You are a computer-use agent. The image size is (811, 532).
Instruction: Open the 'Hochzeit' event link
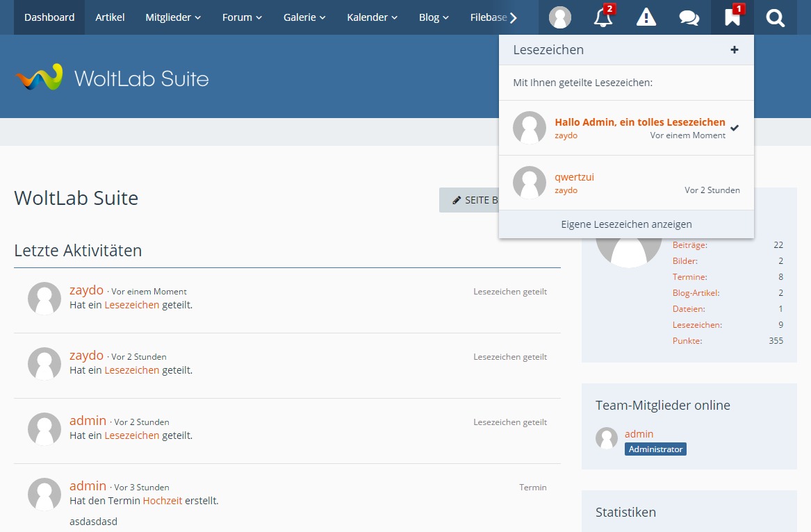tap(162, 500)
